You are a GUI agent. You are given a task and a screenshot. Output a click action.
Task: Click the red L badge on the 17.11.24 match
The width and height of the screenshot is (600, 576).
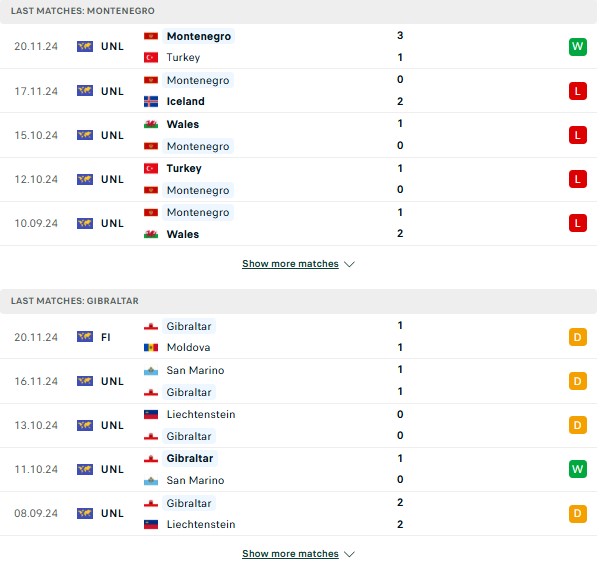(577, 91)
